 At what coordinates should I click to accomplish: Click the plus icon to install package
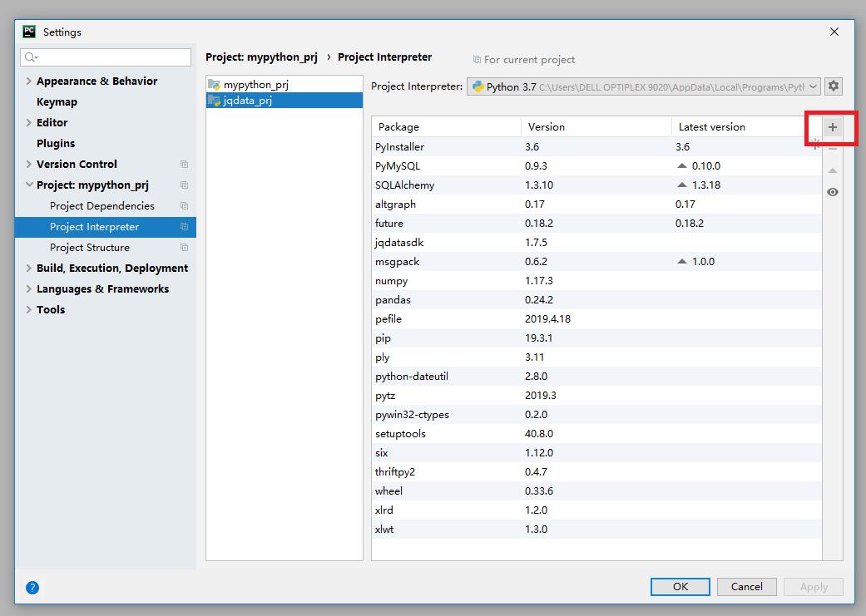click(832, 127)
